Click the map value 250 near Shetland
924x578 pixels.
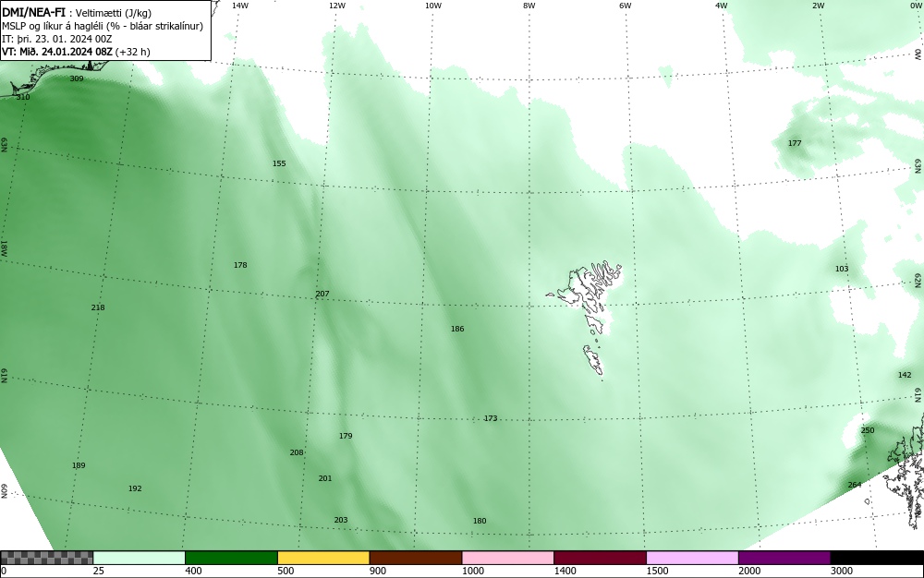[868, 429]
